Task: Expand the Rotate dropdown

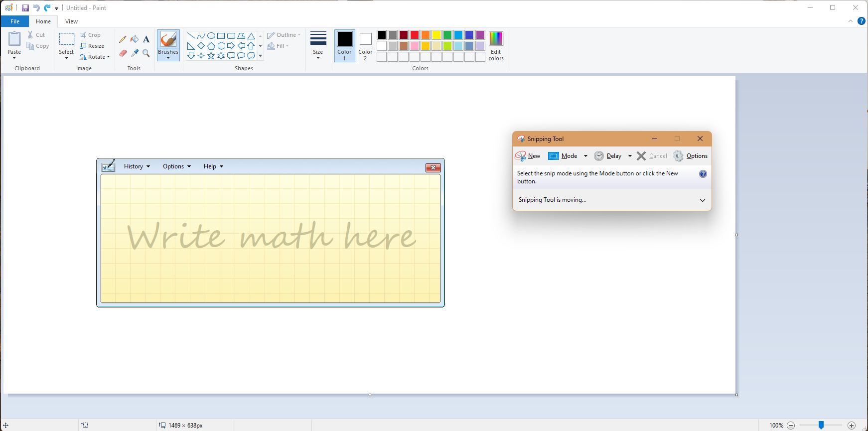Action: tap(95, 57)
